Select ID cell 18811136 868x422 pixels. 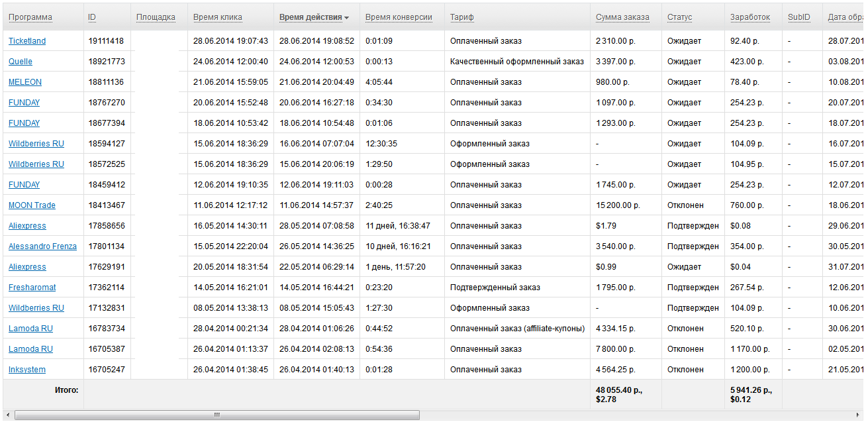click(x=106, y=82)
